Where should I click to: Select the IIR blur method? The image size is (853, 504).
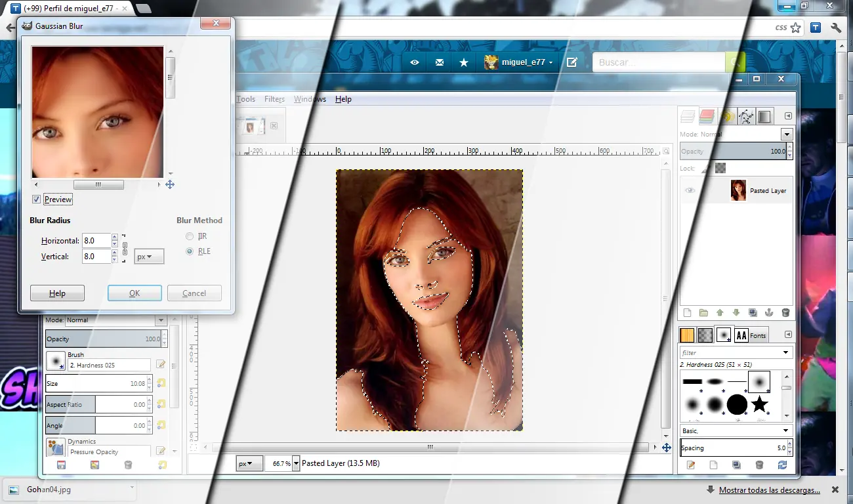190,236
